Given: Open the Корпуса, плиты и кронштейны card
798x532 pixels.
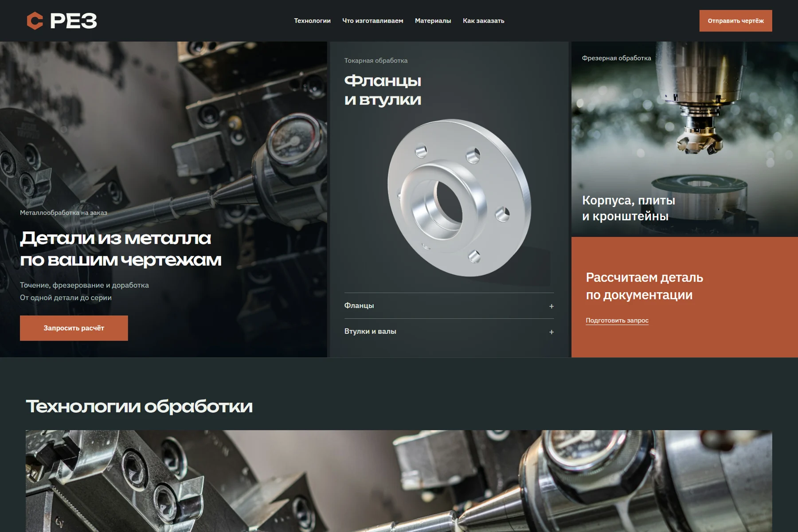Looking at the screenshot, I should pos(685,139).
